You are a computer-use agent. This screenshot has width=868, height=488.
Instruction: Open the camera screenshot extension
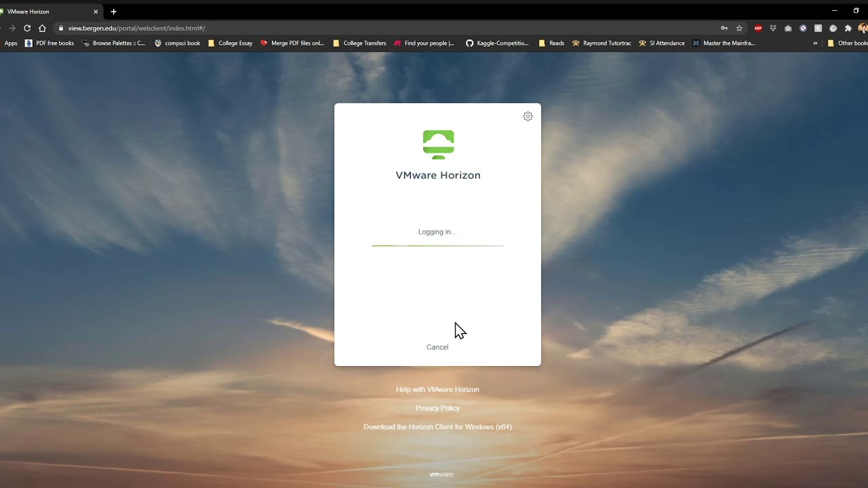[788, 28]
